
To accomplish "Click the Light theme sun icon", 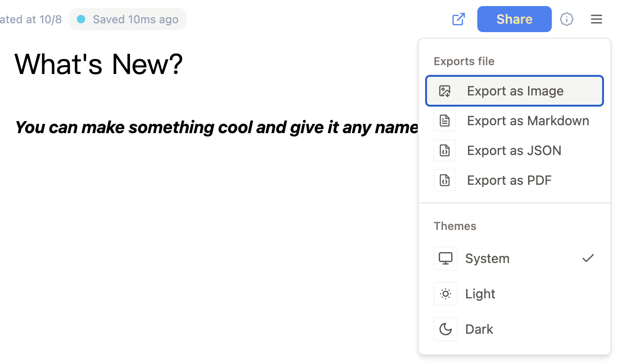I will click(x=446, y=294).
